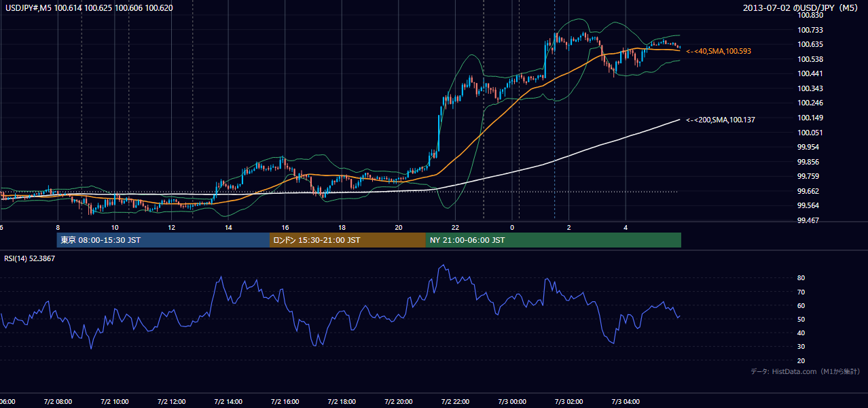Click price axis value 99.662
The width and height of the screenshot is (868, 408).
click(x=808, y=191)
